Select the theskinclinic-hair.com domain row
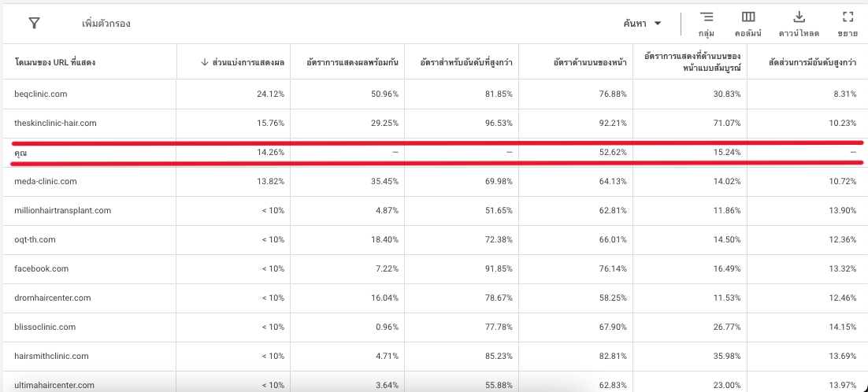The image size is (868, 392). click(x=55, y=123)
